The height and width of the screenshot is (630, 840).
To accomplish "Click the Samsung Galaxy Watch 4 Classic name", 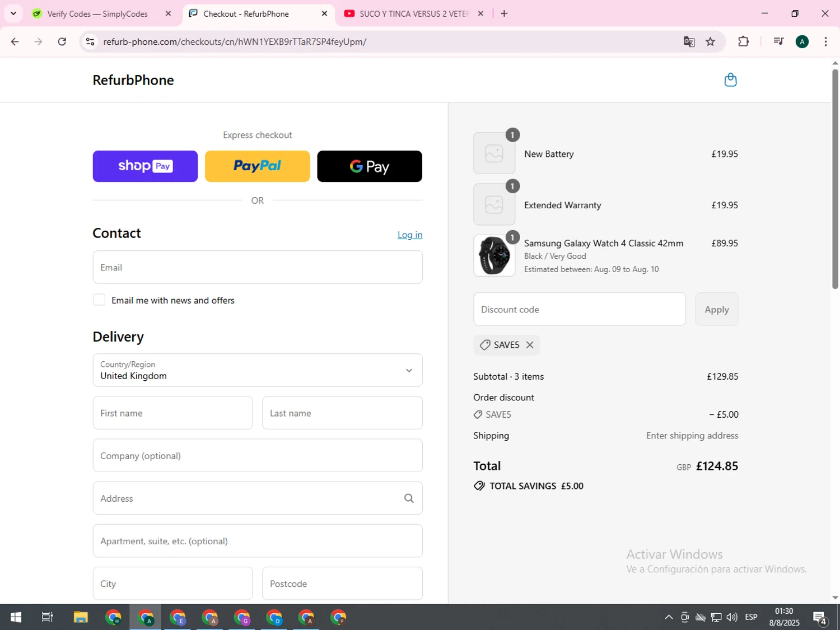I will click(604, 243).
